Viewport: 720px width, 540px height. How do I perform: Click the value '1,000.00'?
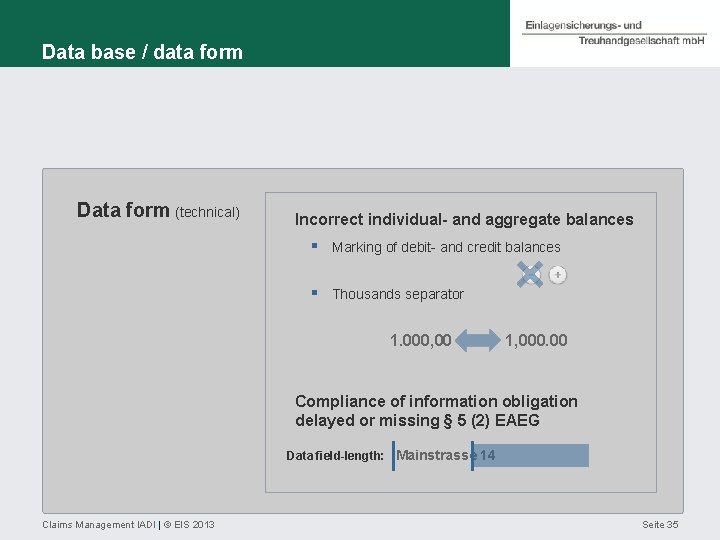tap(536, 340)
